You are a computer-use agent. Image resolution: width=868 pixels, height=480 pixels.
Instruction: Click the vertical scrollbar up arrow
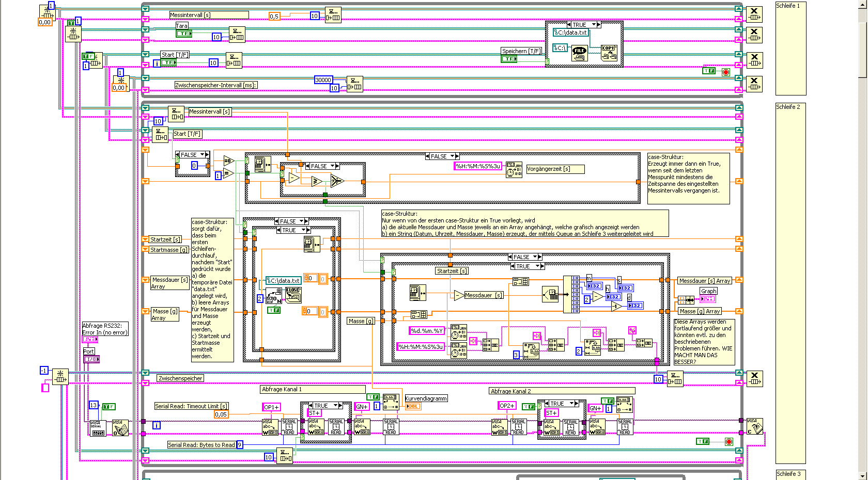pos(863,4)
